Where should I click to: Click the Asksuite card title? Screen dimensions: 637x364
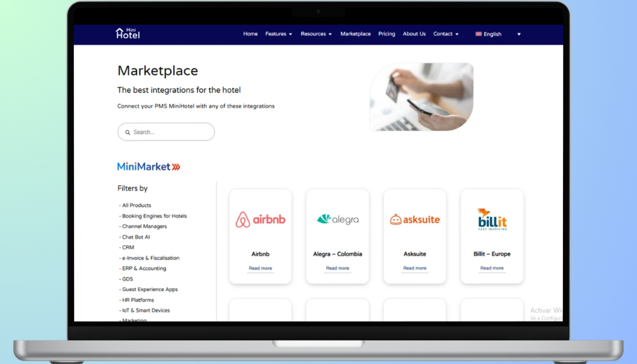coord(415,254)
